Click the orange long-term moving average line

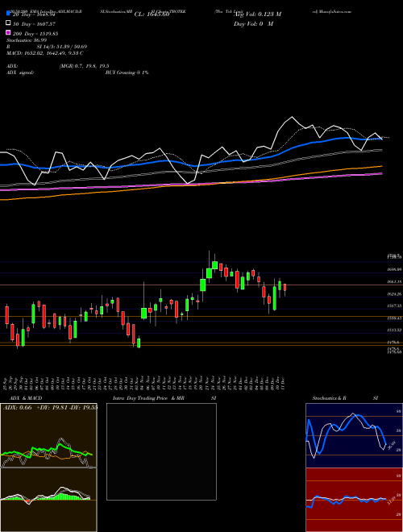tap(191, 185)
